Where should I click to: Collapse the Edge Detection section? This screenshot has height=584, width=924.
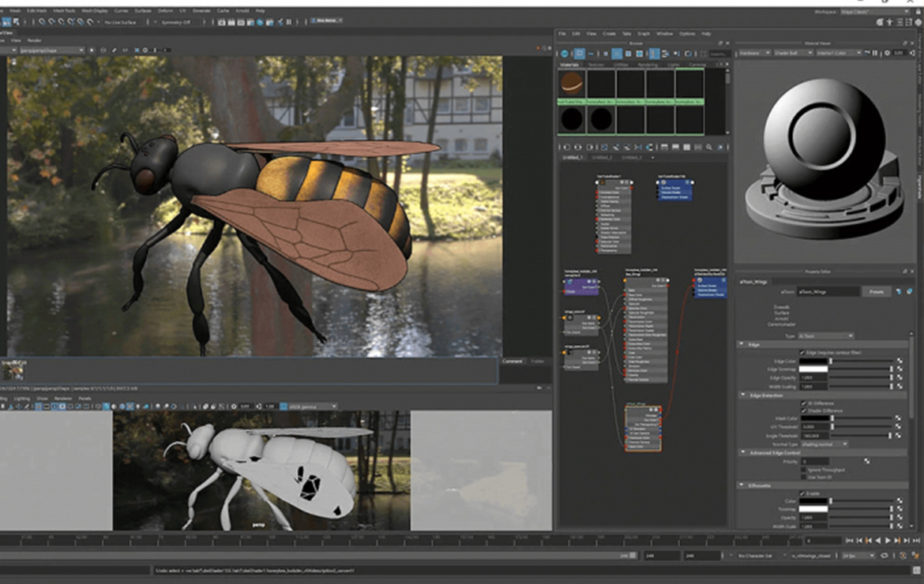click(742, 395)
